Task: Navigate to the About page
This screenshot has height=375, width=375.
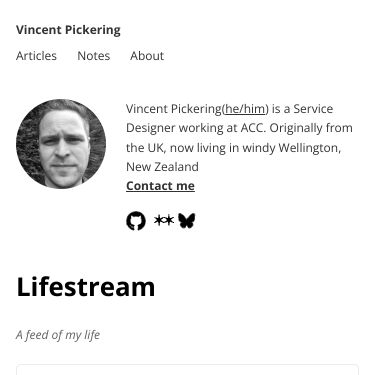Action: (x=147, y=56)
